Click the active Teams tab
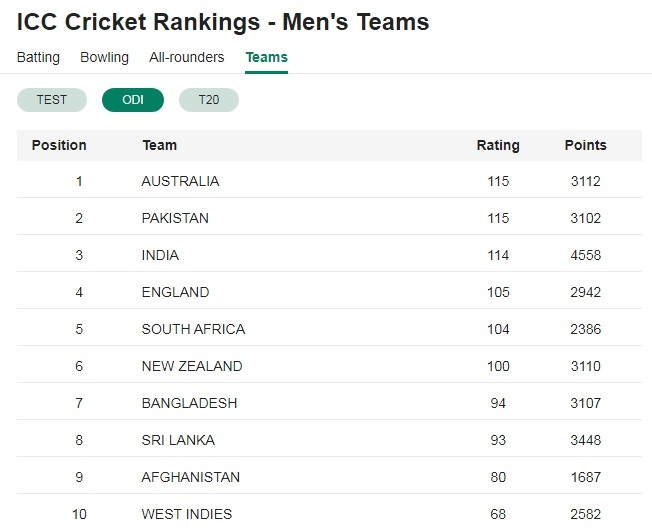Screen dimensions: 652x530 (267, 57)
